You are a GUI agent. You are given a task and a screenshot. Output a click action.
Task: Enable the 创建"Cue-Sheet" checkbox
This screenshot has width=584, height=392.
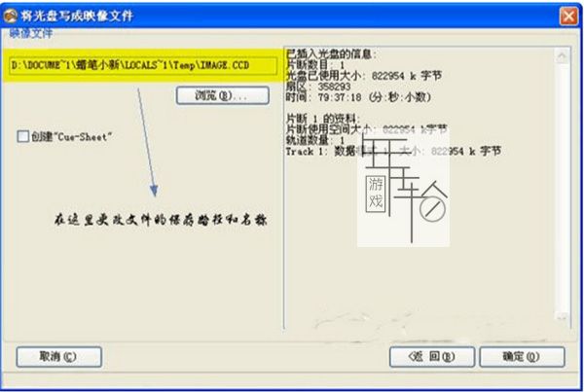tap(22, 136)
